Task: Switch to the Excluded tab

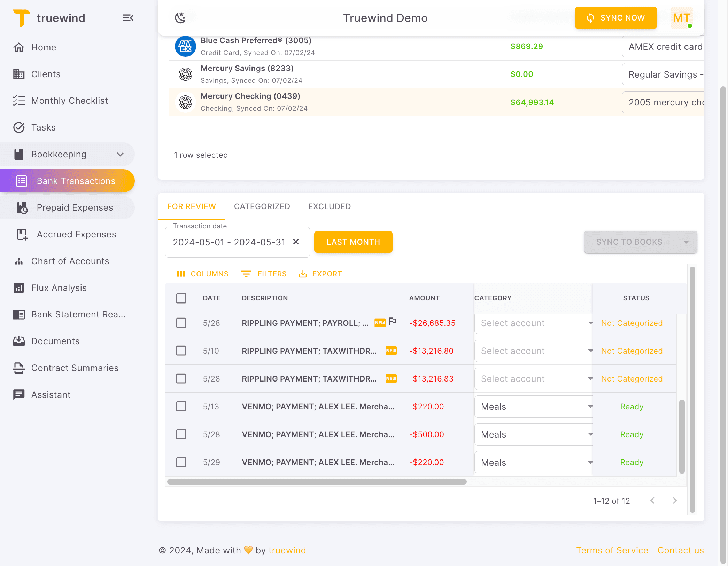Action: click(329, 206)
